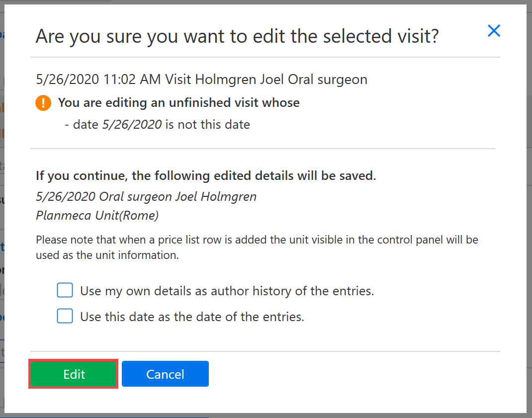Enable the own details as author history checkbox
This screenshot has width=532, height=418.
click(x=65, y=290)
